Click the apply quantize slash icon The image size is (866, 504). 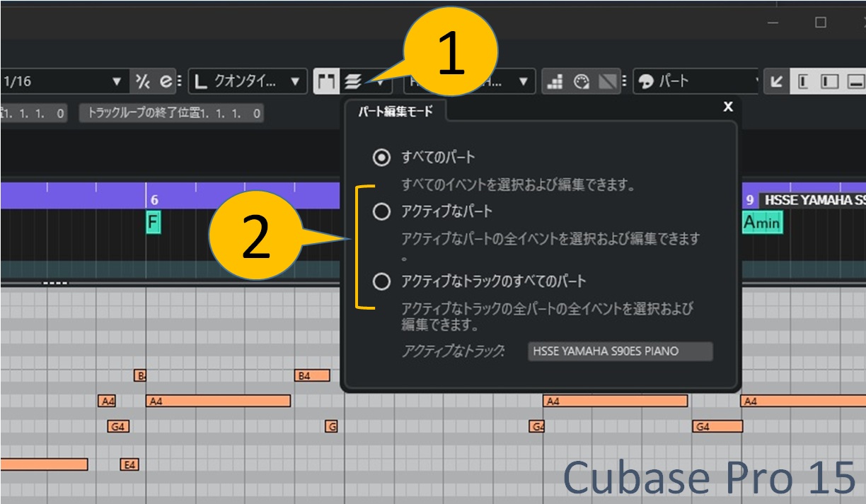click(x=142, y=82)
